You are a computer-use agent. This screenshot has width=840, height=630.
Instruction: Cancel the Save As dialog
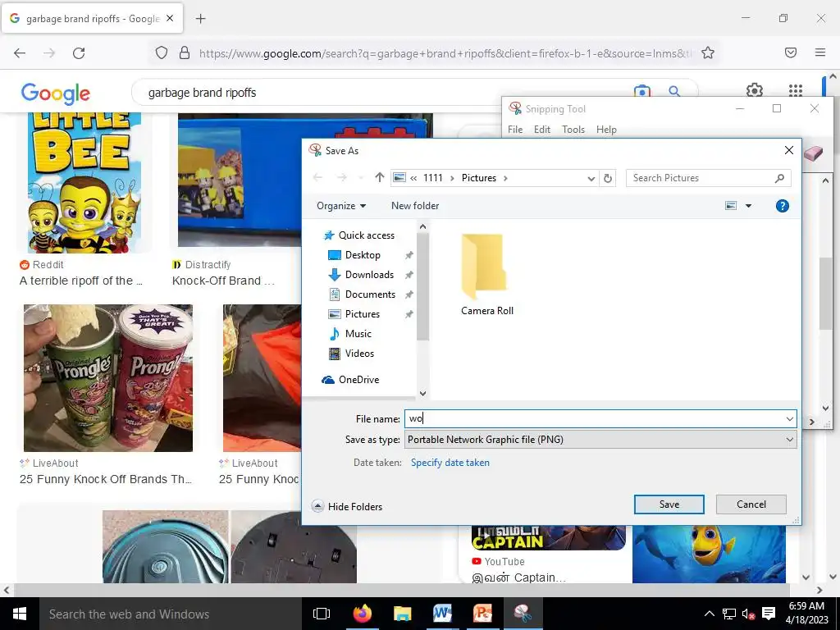[x=751, y=504]
